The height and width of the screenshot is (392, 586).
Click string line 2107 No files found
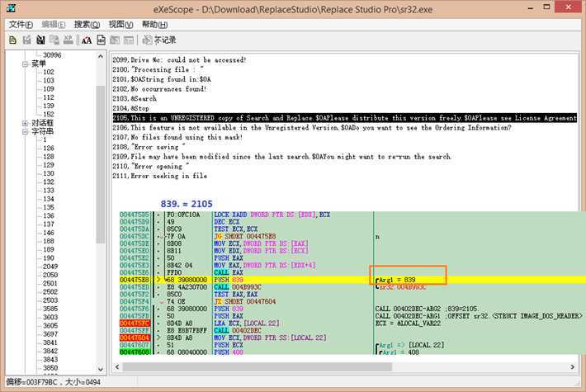coord(177,138)
